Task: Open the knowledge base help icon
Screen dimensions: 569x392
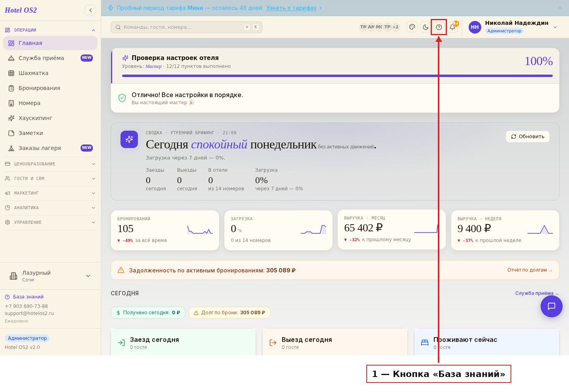Action: coord(439,27)
